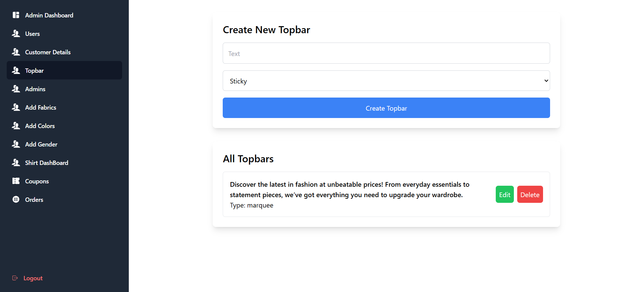Click the Logout link
The width and height of the screenshot is (644, 292).
click(x=33, y=278)
